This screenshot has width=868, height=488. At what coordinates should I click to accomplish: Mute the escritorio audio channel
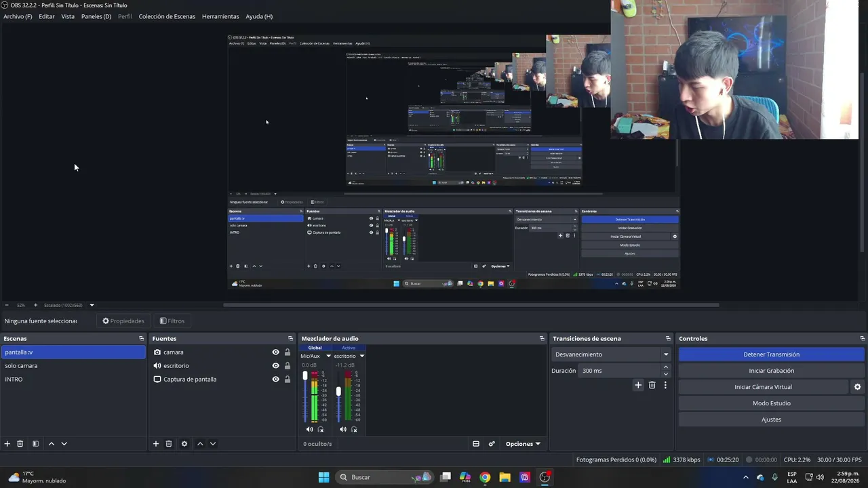pos(342,429)
